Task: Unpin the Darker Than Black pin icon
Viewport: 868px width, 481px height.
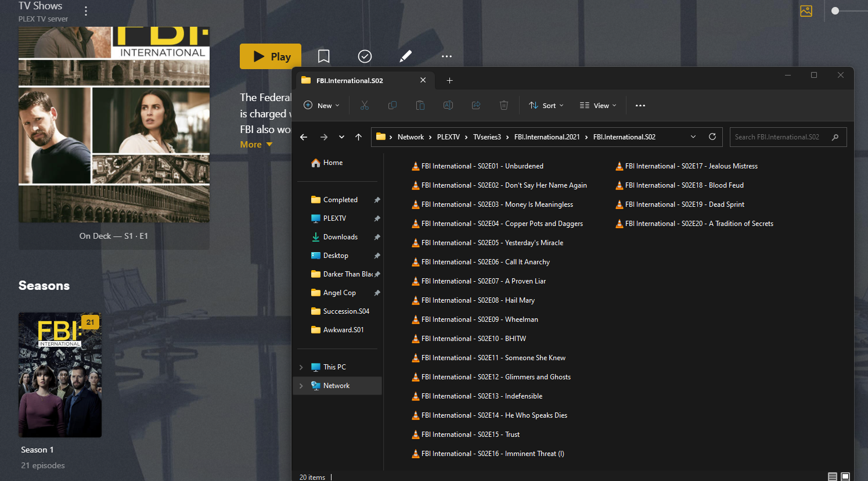Action: [x=377, y=274]
